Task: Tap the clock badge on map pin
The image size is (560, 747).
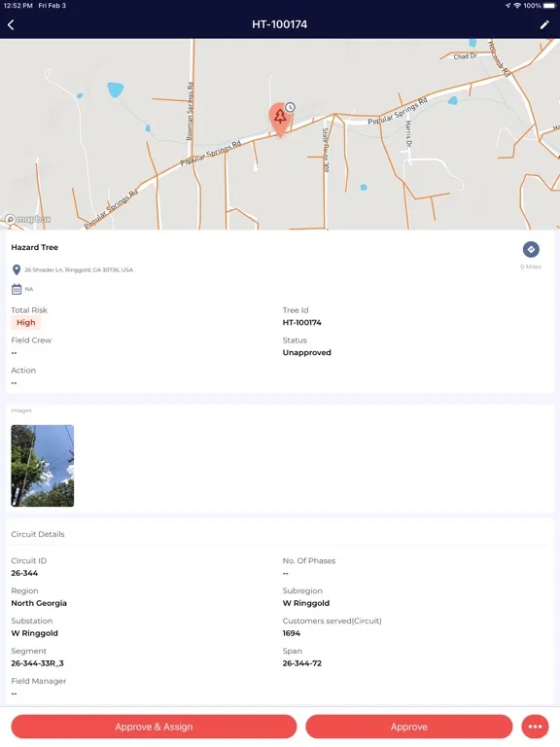Action: [x=290, y=107]
